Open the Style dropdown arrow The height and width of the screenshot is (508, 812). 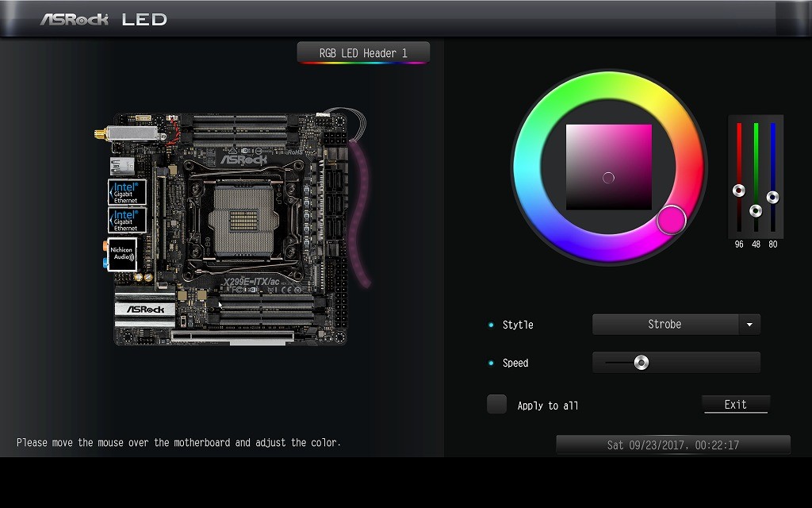coord(749,325)
